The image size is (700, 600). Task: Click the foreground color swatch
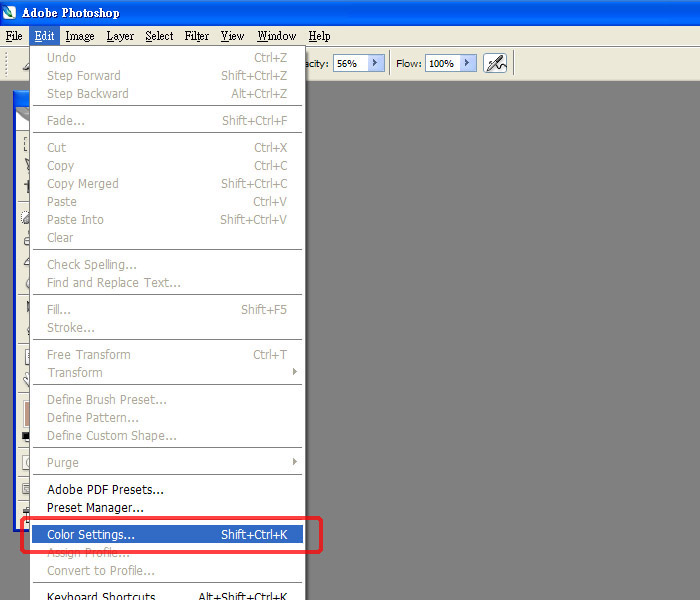(27, 413)
